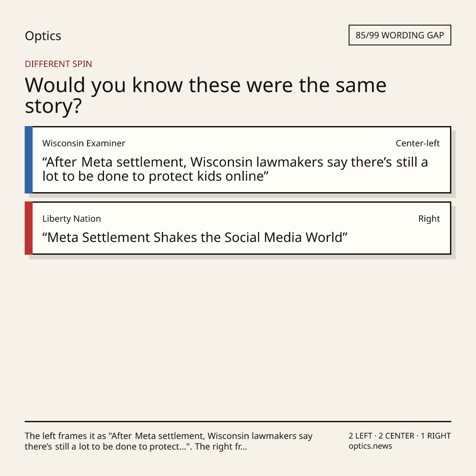Click the 2 LEFT · 2 CENTER · 1 RIGHT count
This screenshot has height=476, width=476.
tap(399, 435)
